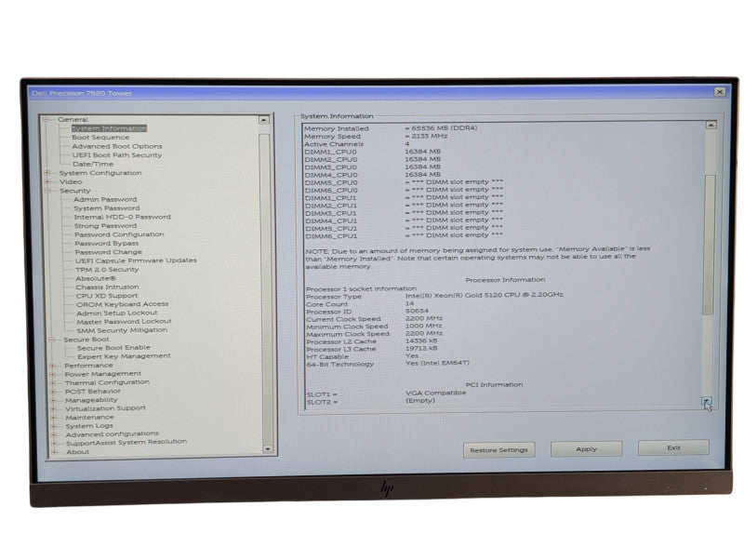Collapse the General tree node
The image size is (744, 560).
(46, 120)
